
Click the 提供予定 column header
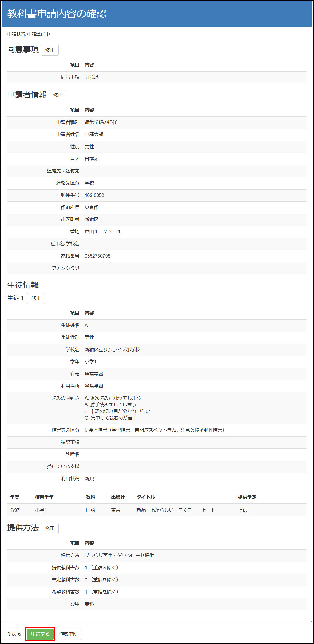tap(247, 497)
